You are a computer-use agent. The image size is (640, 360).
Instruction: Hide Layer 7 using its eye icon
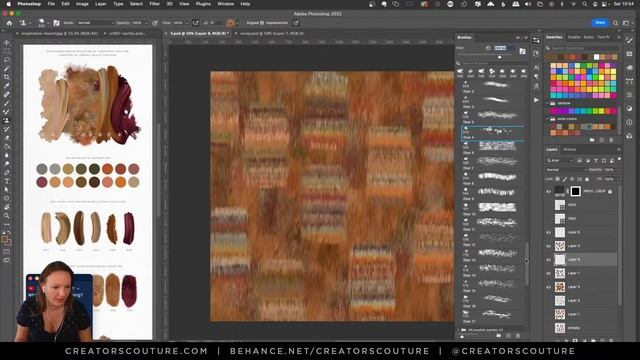tap(549, 273)
